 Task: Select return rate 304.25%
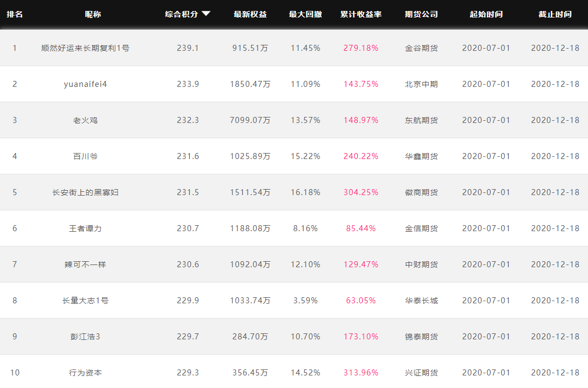click(361, 192)
